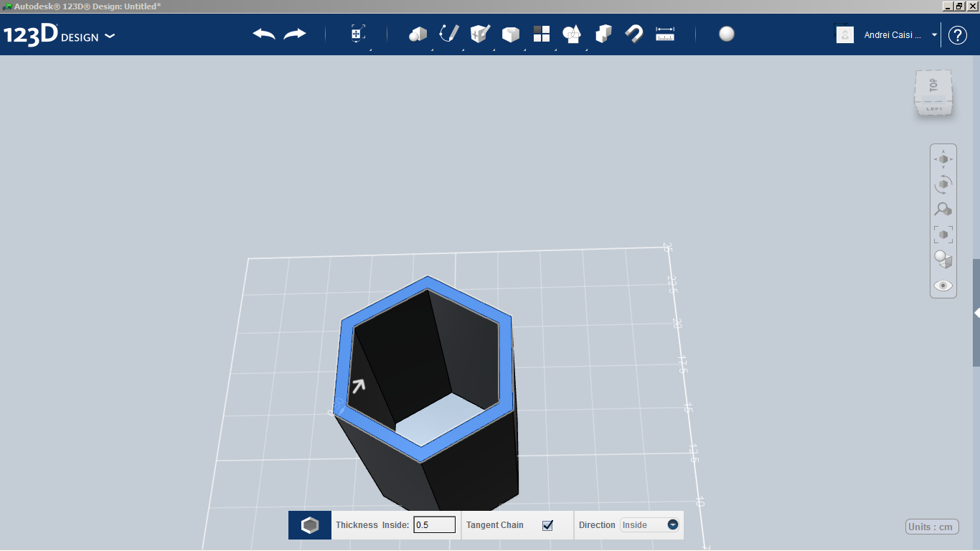Click the user avatar picture

(x=845, y=34)
